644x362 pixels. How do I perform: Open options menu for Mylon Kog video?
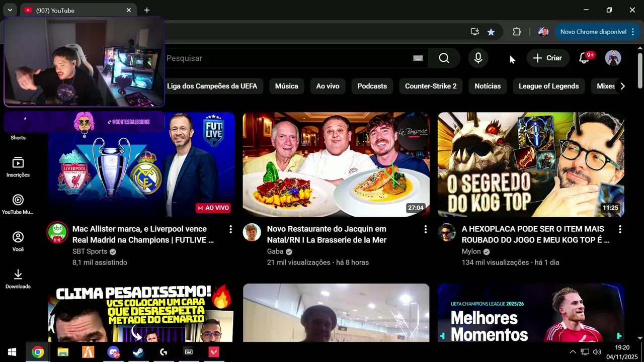click(x=620, y=229)
